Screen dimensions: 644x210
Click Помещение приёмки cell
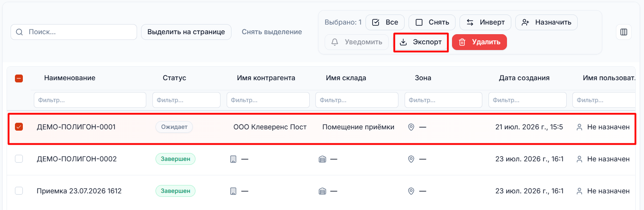tap(358, 127)
